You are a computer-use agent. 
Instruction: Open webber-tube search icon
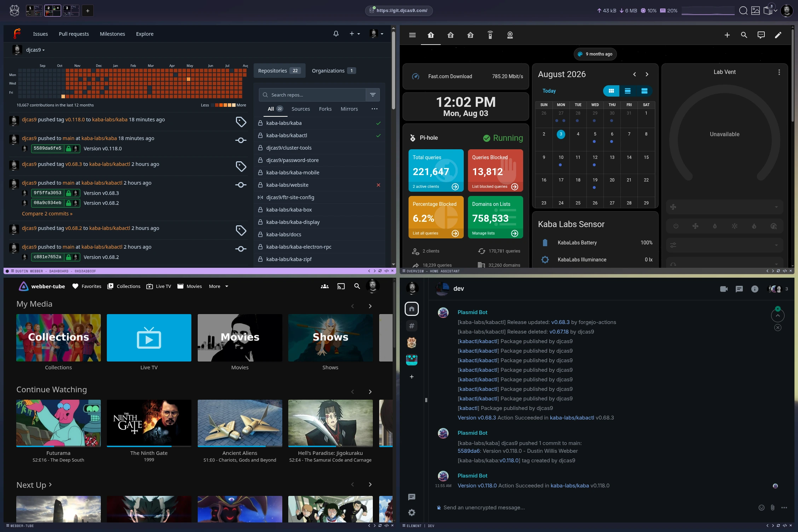point(357,286)
